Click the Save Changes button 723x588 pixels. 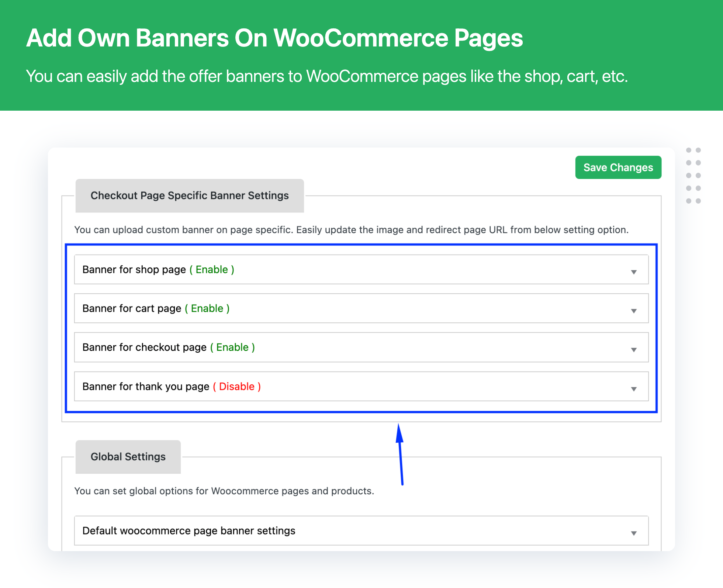(x=618, y=167)
